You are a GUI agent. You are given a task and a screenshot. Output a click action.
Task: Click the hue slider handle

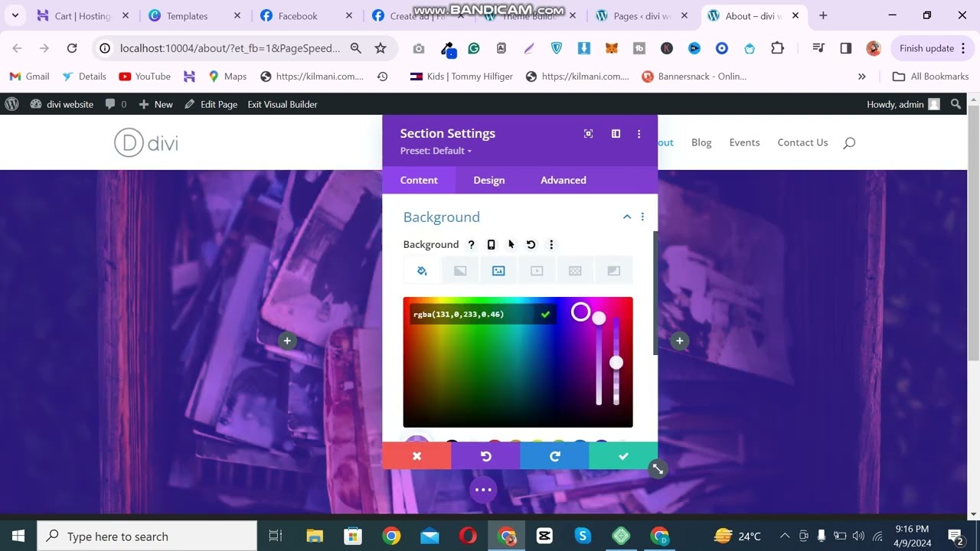pos(599,318)
